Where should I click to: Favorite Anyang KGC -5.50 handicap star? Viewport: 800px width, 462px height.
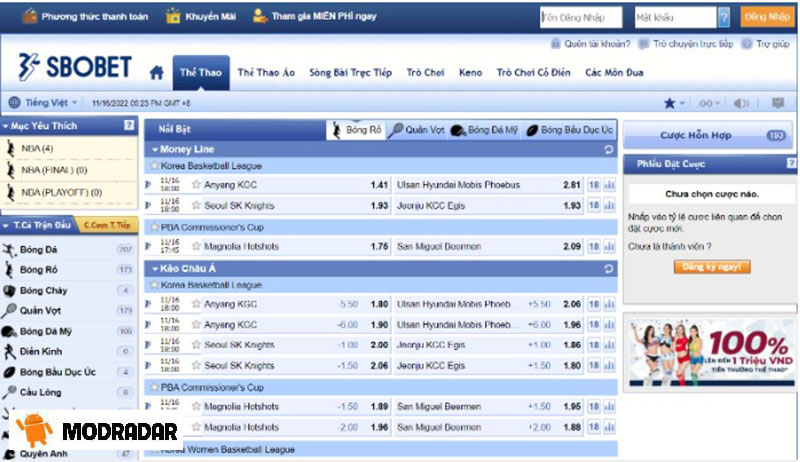pyautogui.click(x=196, y=304)
